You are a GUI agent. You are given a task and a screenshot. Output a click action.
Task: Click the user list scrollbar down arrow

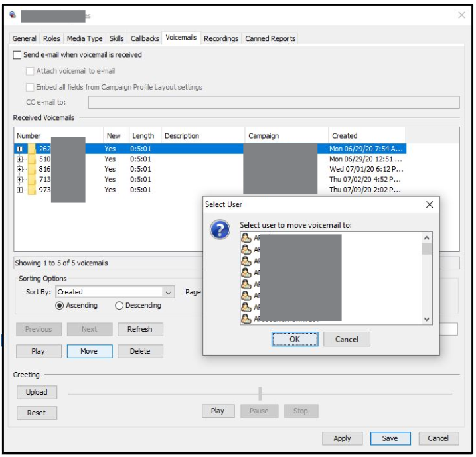point(426,319)
